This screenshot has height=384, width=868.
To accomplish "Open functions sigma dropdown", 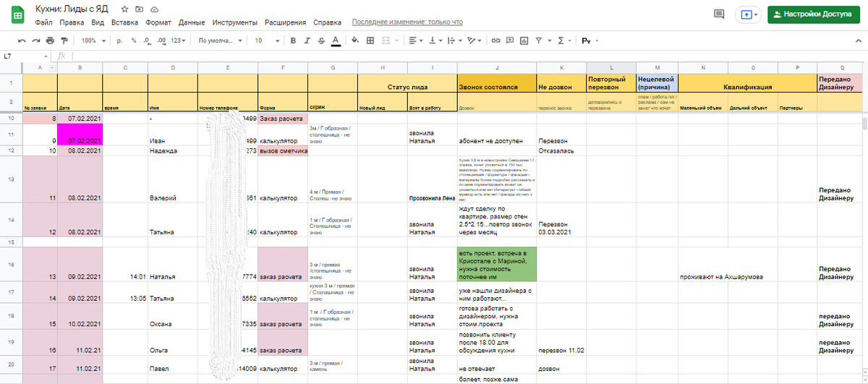I will tap(566, 40).
